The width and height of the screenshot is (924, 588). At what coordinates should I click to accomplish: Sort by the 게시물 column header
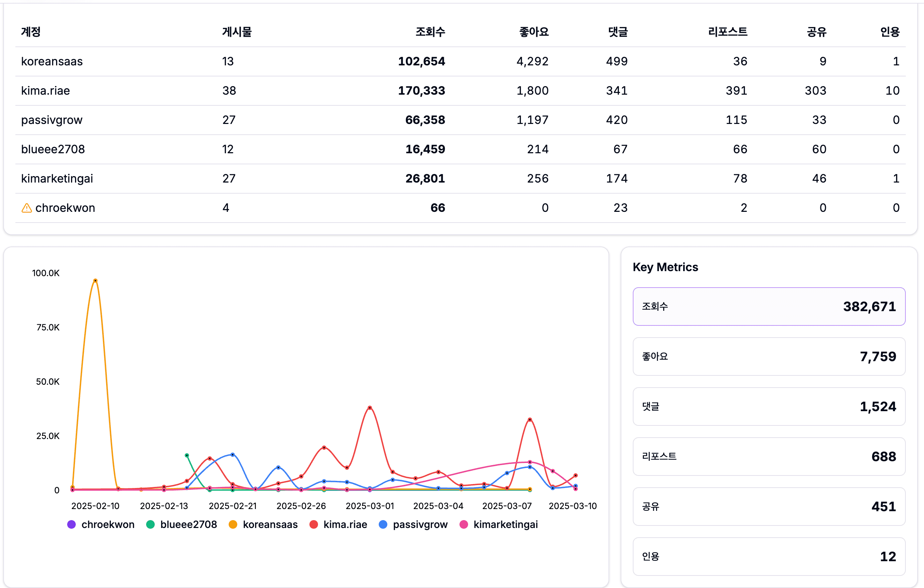(x=237, y=32)
